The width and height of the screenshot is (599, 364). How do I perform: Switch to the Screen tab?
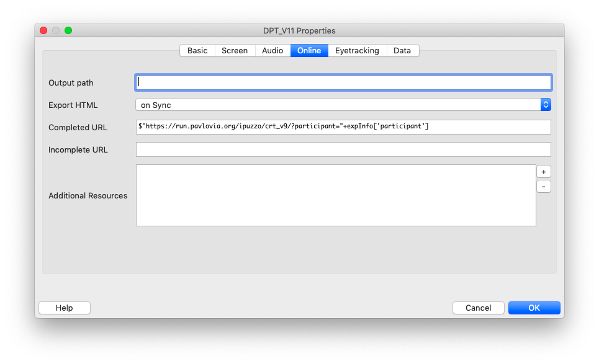pyautogui.click(x=235, y=50)
